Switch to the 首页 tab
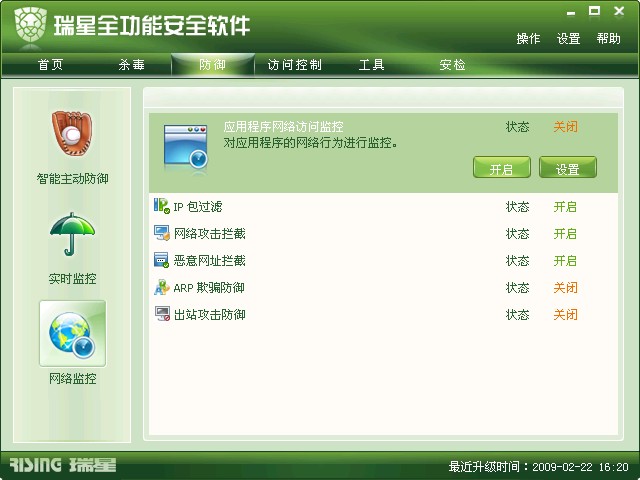This screenshot has width=640, height=480. coord(50,64)
